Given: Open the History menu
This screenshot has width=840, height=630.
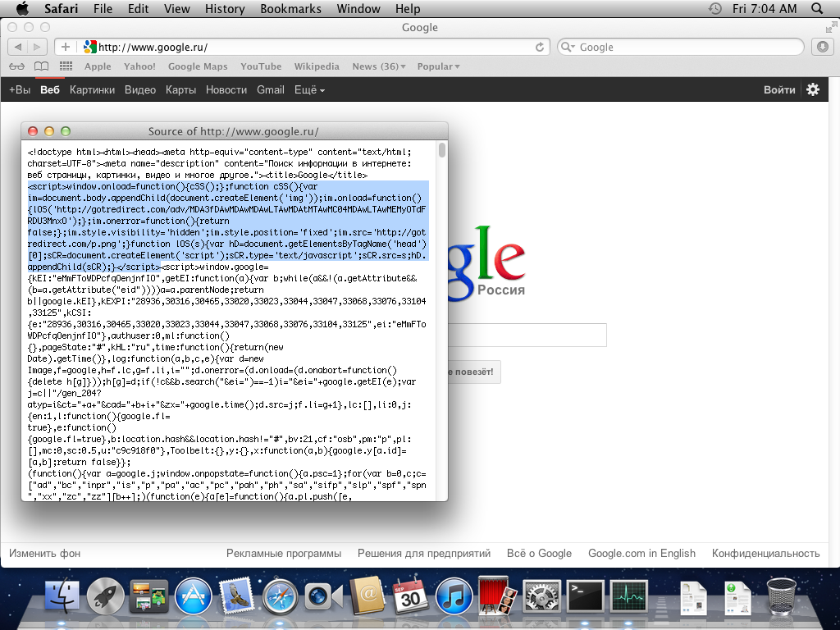Looking at the screenshot, I should click(x=225, y=8).
